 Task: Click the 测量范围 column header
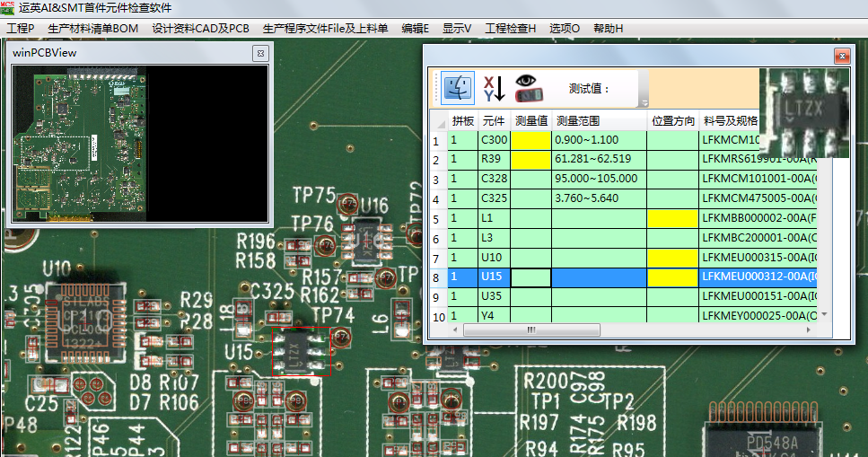[578, 121]
